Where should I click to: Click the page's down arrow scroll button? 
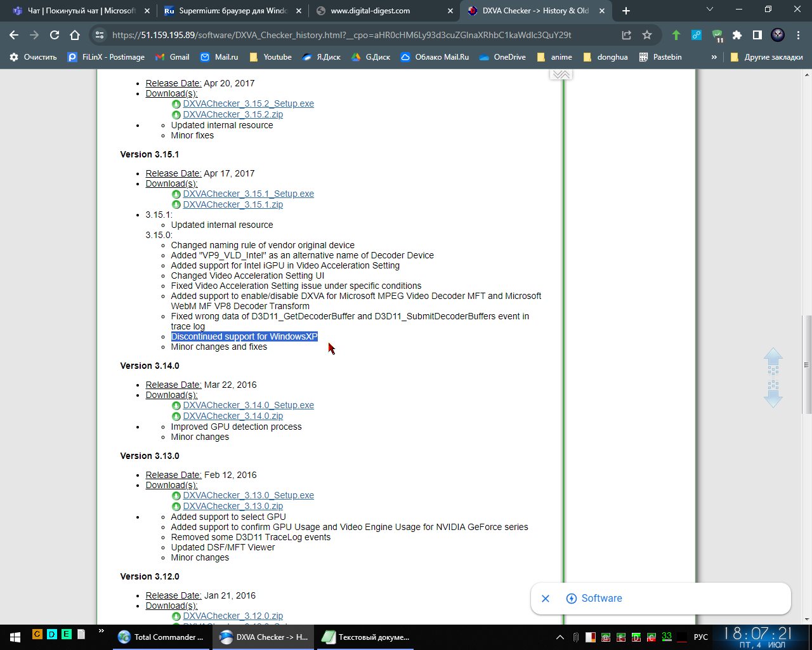click(x=773, y=394)
